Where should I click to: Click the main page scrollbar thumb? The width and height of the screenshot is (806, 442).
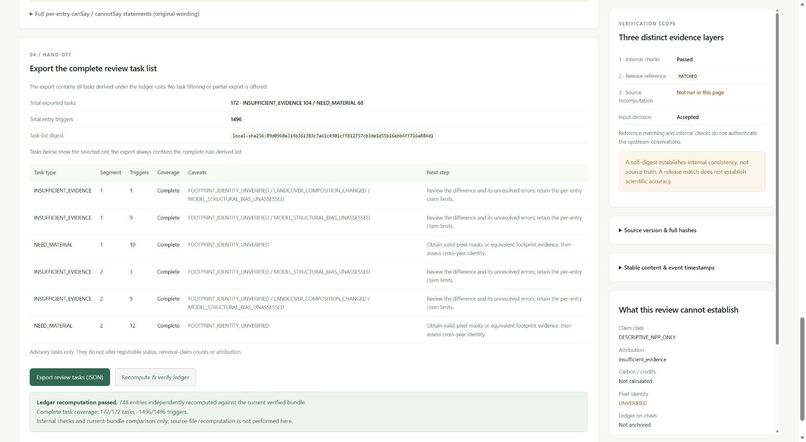coord(801,369)
